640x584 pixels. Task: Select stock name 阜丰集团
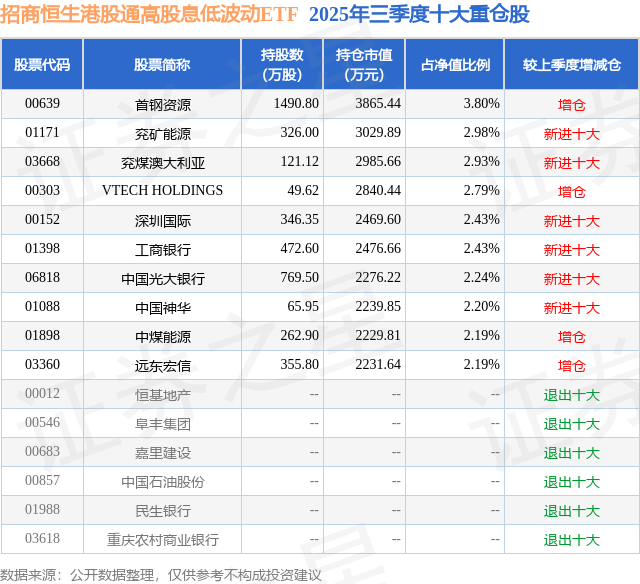[162, 424]
